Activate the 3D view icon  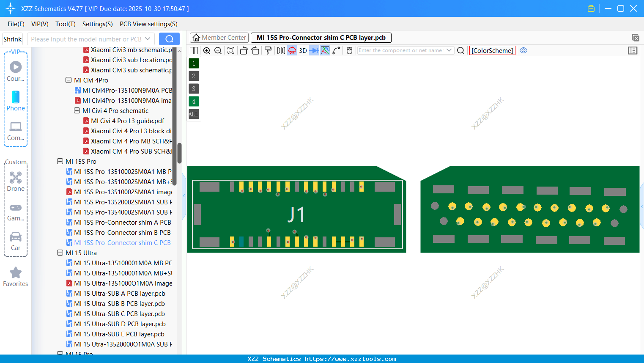click(302, 50)
